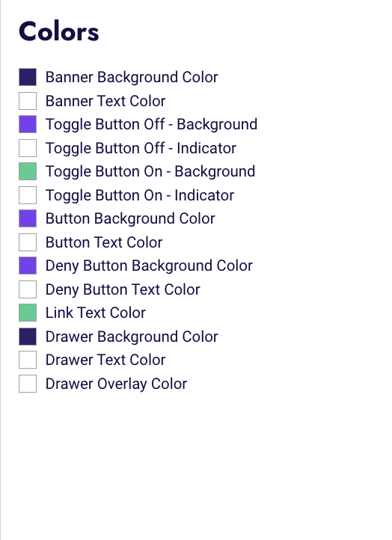Open the Link Text Color swatch
Image resolution: width=392 pixels, height=540 pixels.
coord(28,313)
